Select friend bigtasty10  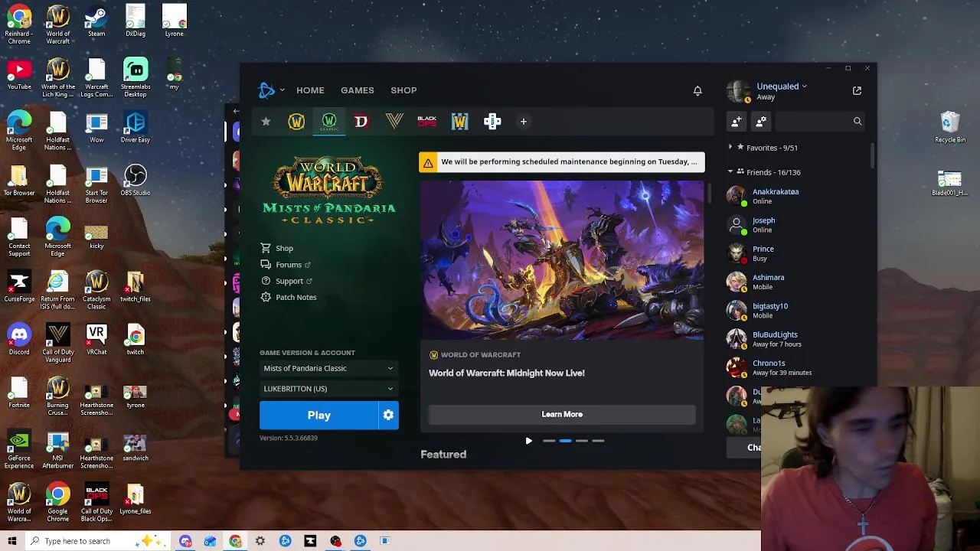point(796,310)
